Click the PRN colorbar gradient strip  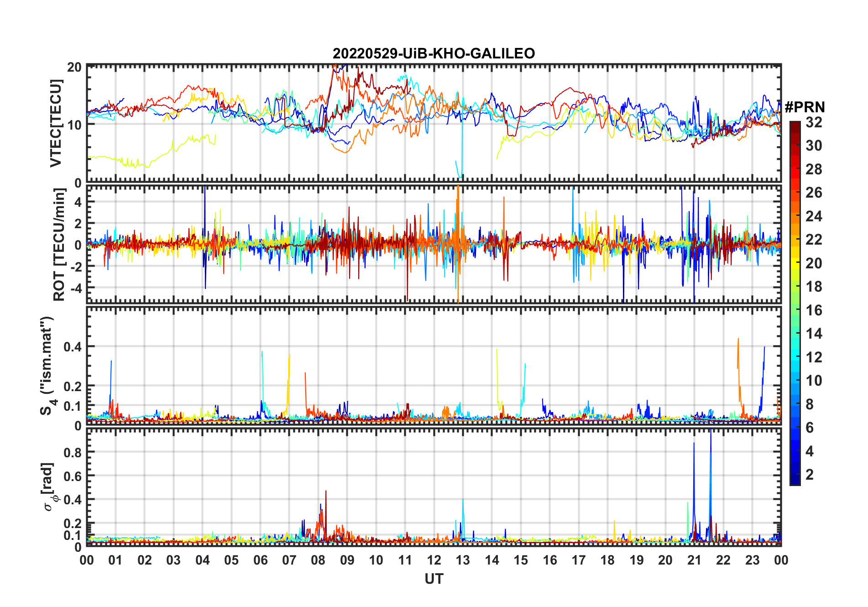795,303
